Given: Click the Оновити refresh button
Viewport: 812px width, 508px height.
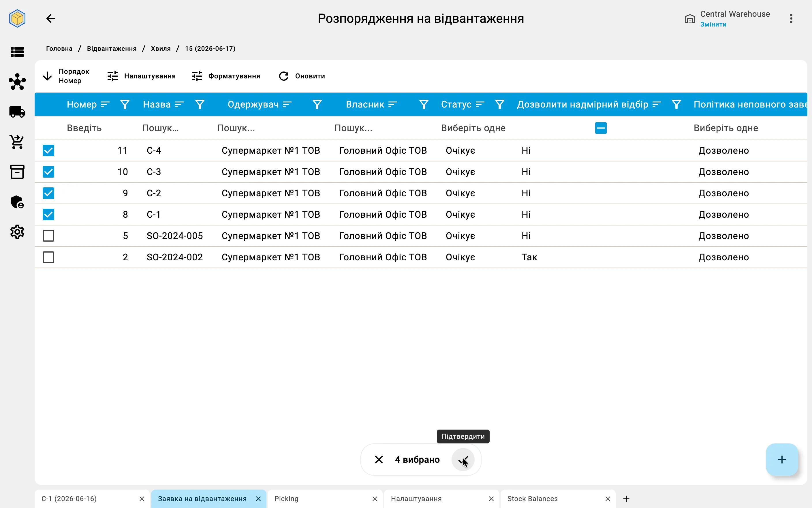Looking at the screenshot, I should click(x=302, y=76).
